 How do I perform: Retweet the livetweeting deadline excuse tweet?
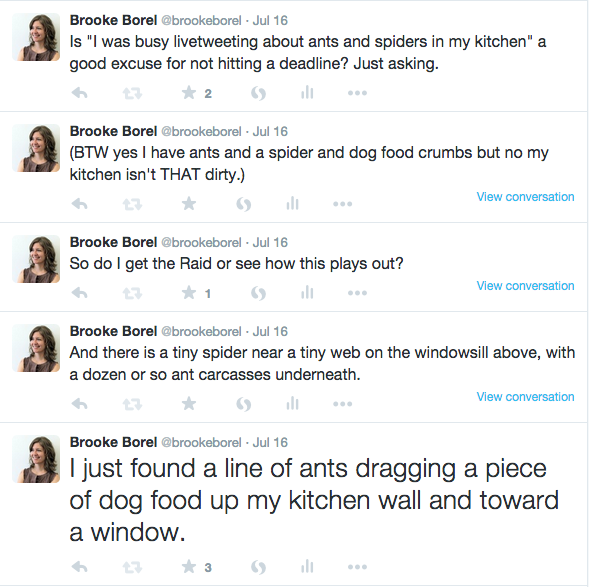pos(132,93)
